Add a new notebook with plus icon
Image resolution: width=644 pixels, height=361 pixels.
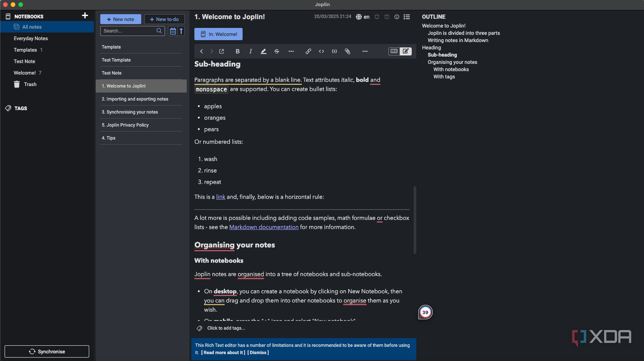[85, 16]
